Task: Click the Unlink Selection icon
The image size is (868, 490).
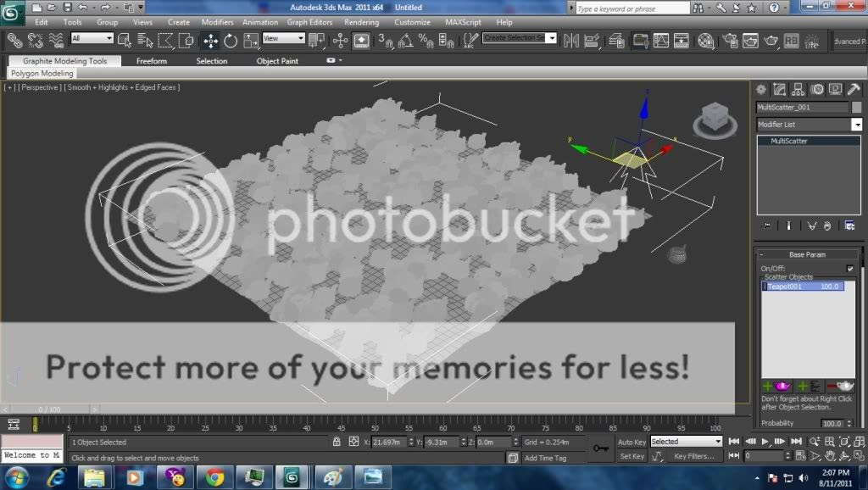Action: (x=36, y=41)
